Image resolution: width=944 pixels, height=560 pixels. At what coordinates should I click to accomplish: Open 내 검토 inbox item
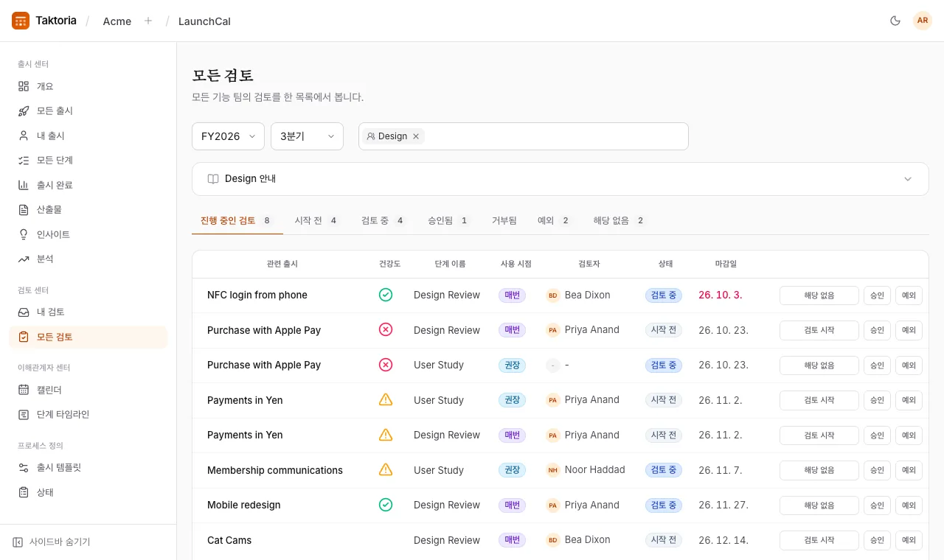tap(88, 312)
